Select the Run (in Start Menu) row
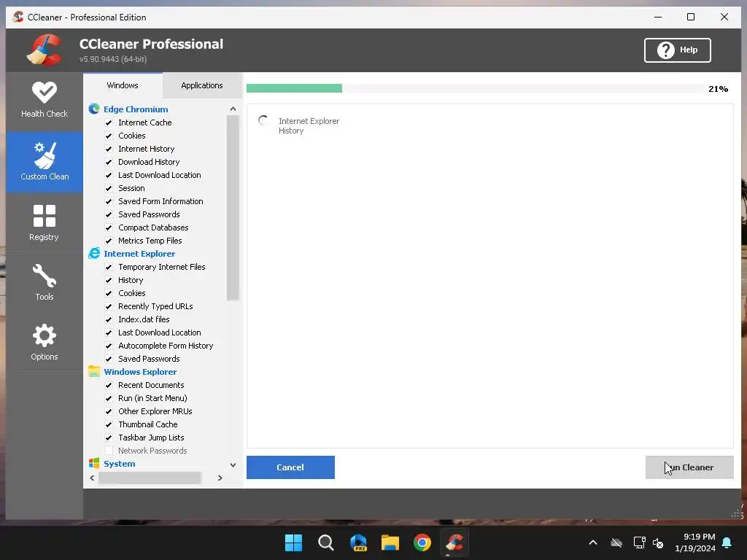 pyautogui.click(x=152, y=398)
